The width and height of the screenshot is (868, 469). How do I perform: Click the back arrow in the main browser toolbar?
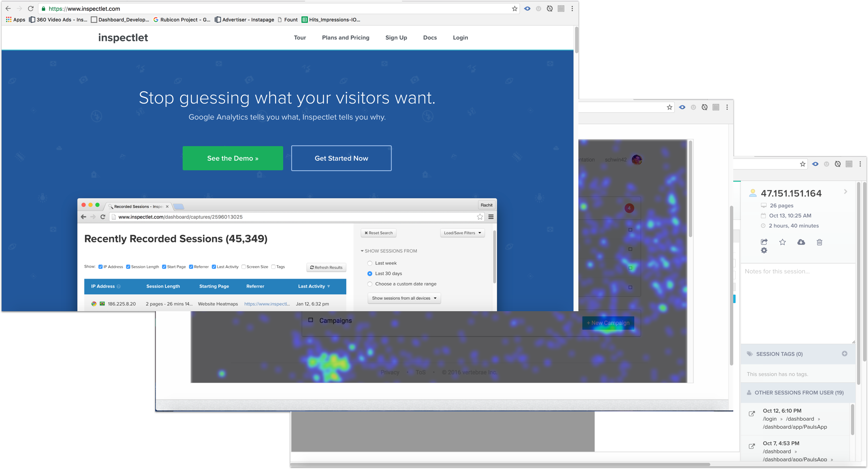8,8
